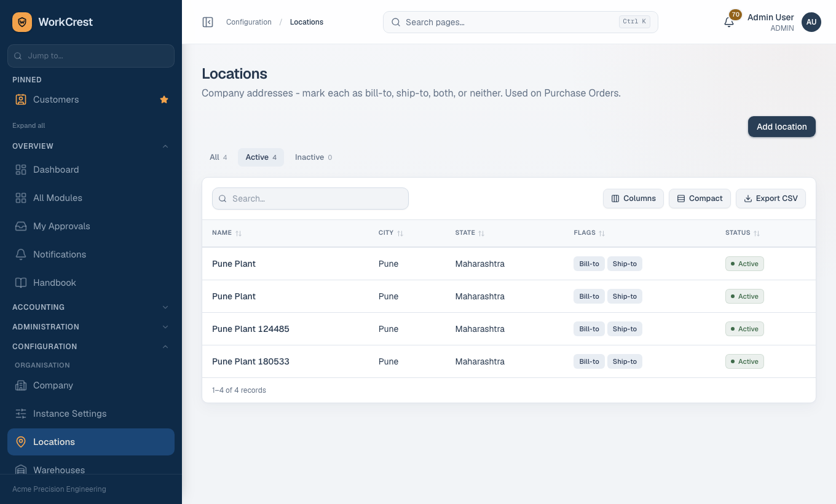
Task: Sort table by Status column arrows
Action: [x=757, y=234]
